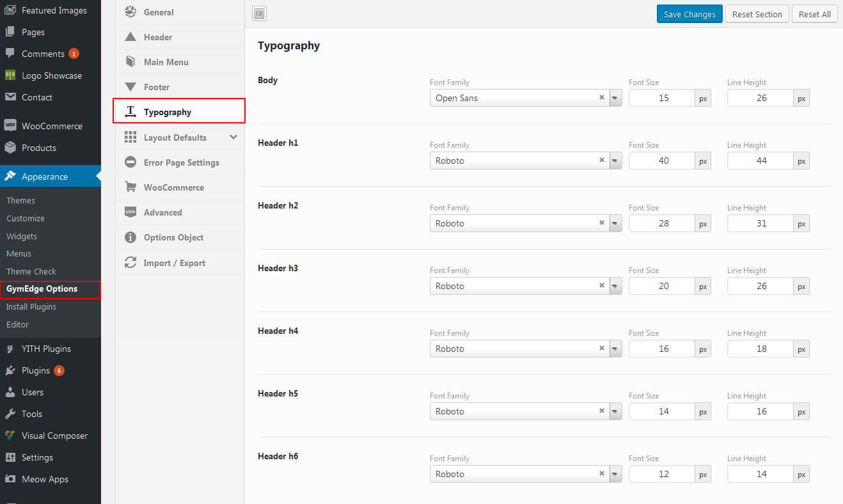Click the Pages icon in sidebar
This screenshot has width=843, height=504.
[10, 32]
